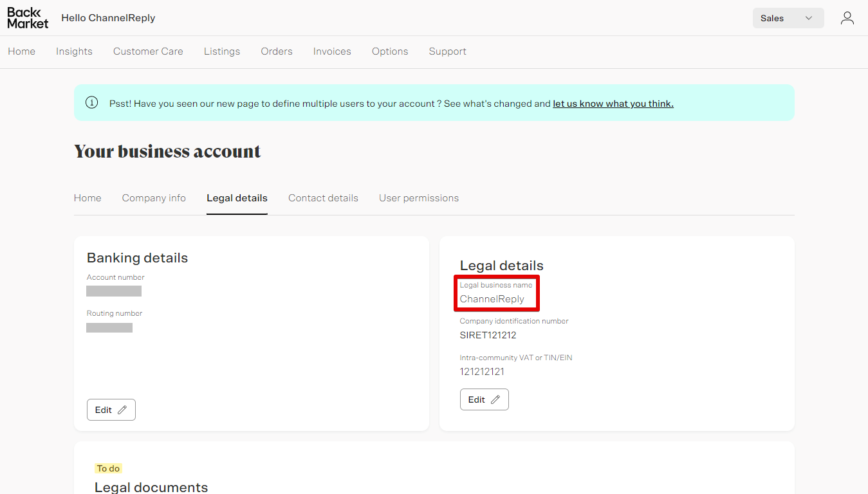868x494 pixels.
Task: Select the Legal details tab
Action: point(237,198)
